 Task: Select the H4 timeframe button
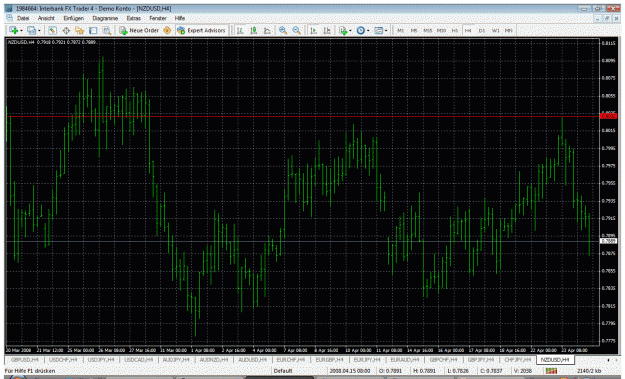point(468,30)
